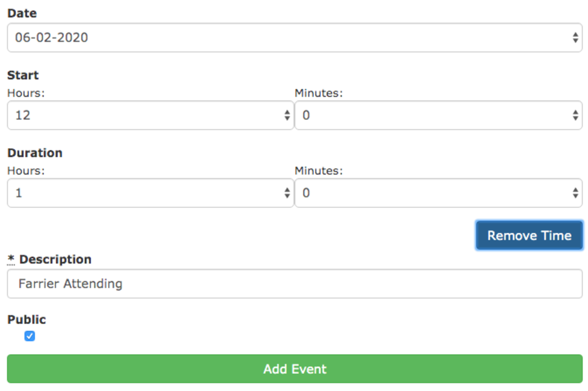Click Duration Minutes dropdown arrow icon
This screenshot has height=391, width=588.
pyautogui.click(x=575, y=193)
